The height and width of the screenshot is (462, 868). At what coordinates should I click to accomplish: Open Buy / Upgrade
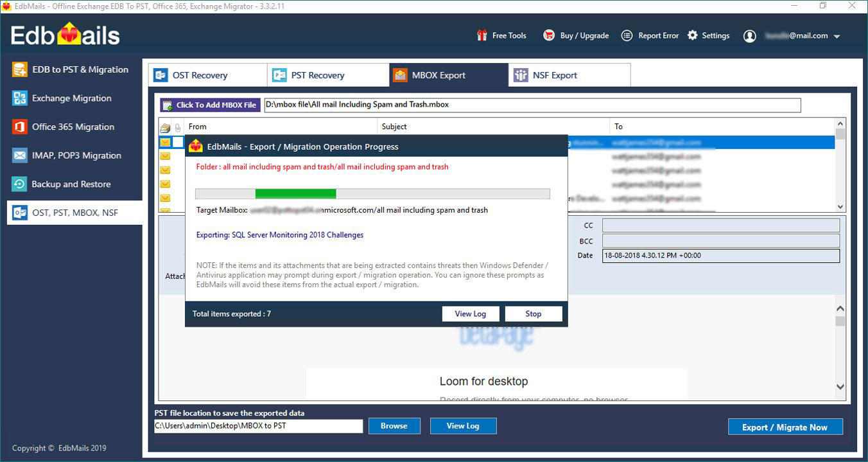(576, 36)
